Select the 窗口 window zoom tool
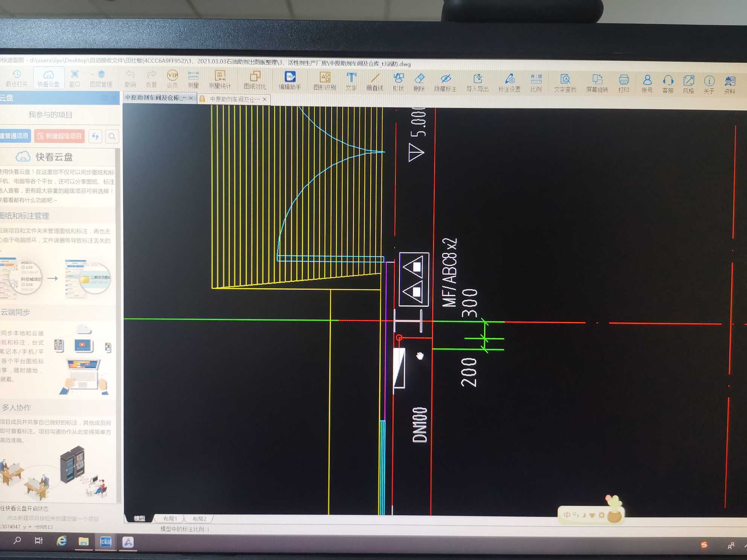The width and height of the screenshot is (747, 560). click(x=75, y=78)
